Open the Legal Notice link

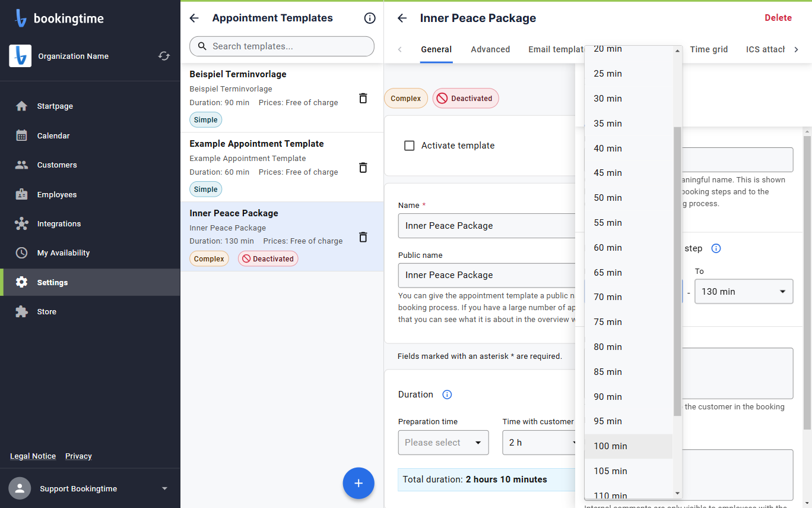coord(33,456)
